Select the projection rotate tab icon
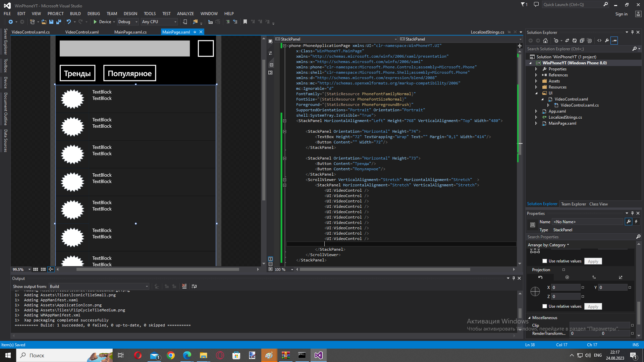The height and width of the screenshot is (362, 644). pos(540,277)
